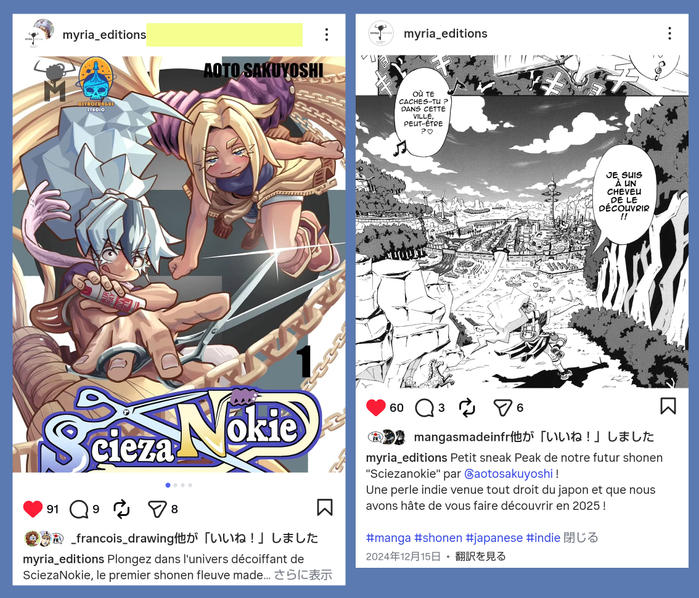Save the manga page post with bookmark icon
Screen dimensions: 699x598
click(x=668, y=406)
